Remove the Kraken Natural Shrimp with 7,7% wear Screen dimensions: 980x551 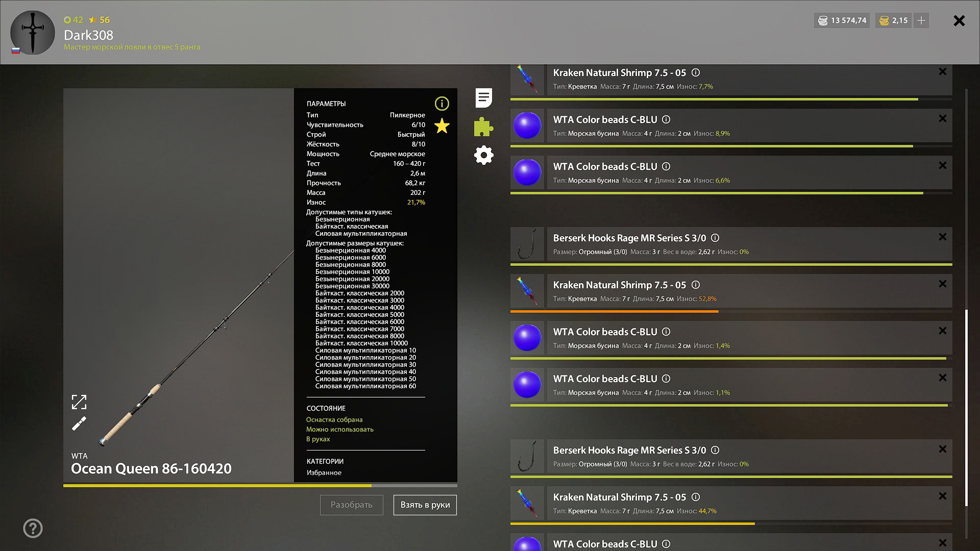point(943,72)
